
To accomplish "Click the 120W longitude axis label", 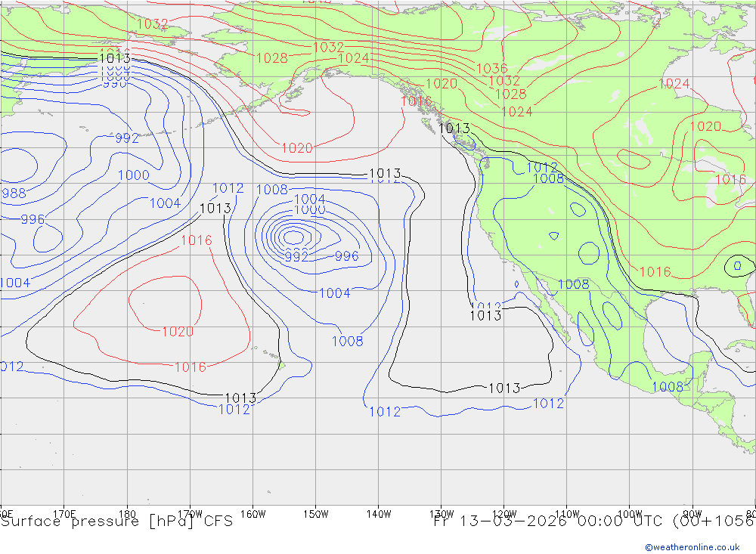I will (504, 513).
